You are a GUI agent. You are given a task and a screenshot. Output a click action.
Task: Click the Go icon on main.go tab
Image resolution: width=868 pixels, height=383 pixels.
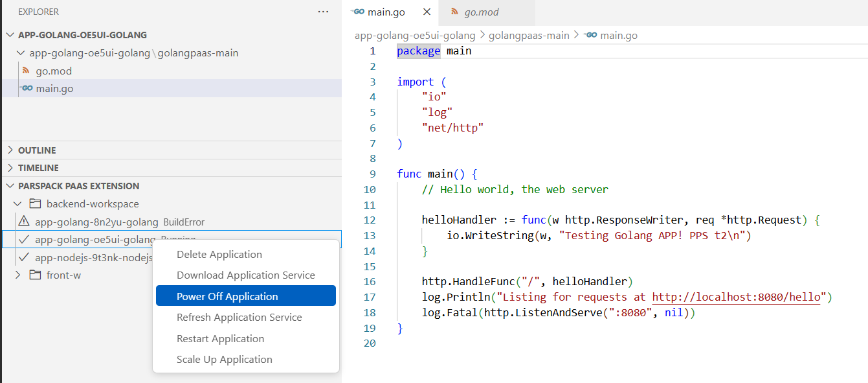[359, 12]
